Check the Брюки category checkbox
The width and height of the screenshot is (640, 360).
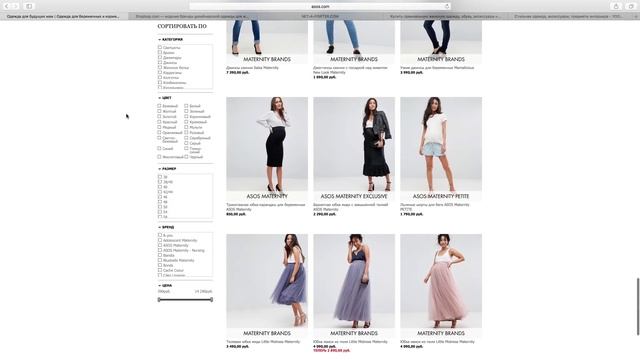click(x=160, y=52)
